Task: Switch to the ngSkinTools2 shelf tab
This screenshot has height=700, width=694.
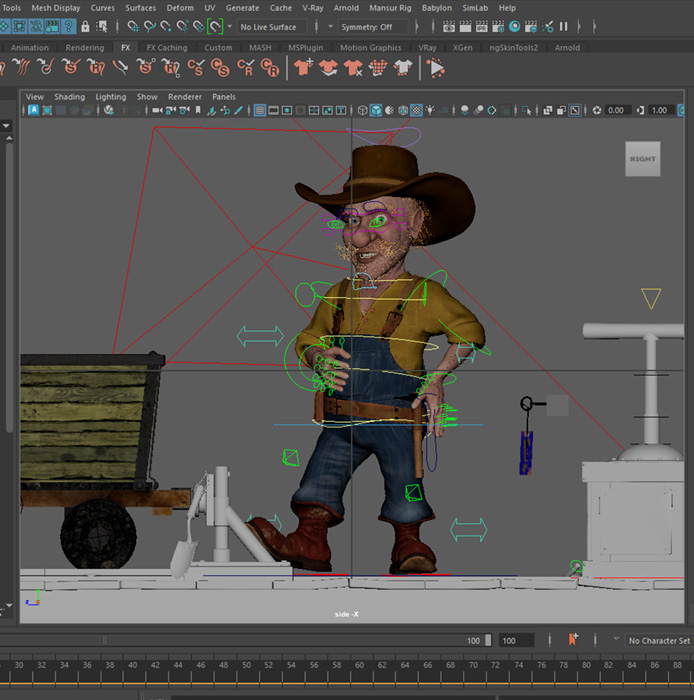Action: [514, 48]
